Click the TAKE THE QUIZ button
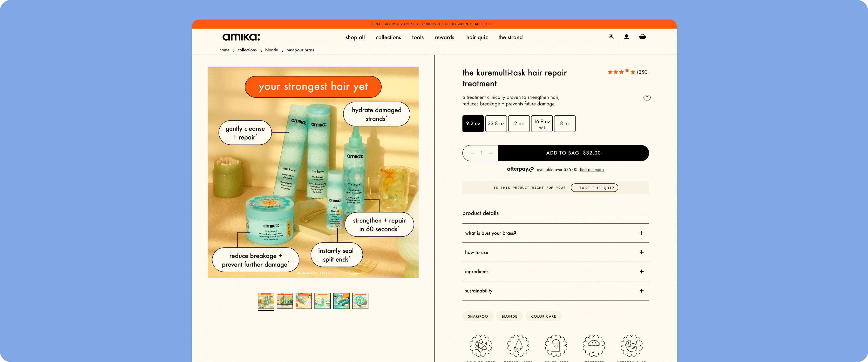Viewport: 868px width, 362px height. (x=594, y=188)
